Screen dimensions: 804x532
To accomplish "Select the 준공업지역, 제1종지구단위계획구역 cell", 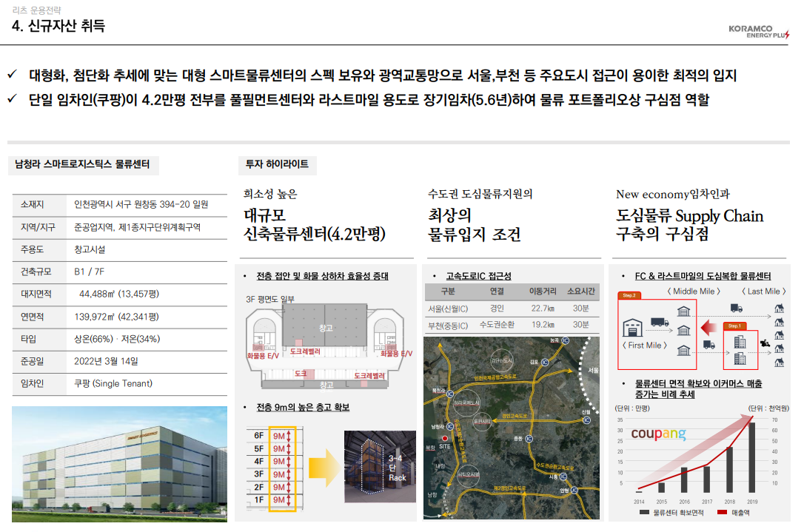I will coord(138,227).
